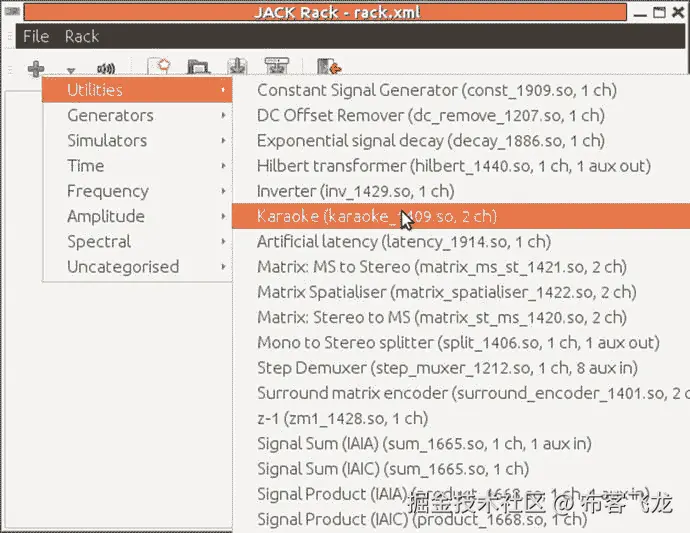Image resolution: width=690 pixels, height=533 pixels.
Task: Close the JACK Rack window
Action: (x=678, y=12)
